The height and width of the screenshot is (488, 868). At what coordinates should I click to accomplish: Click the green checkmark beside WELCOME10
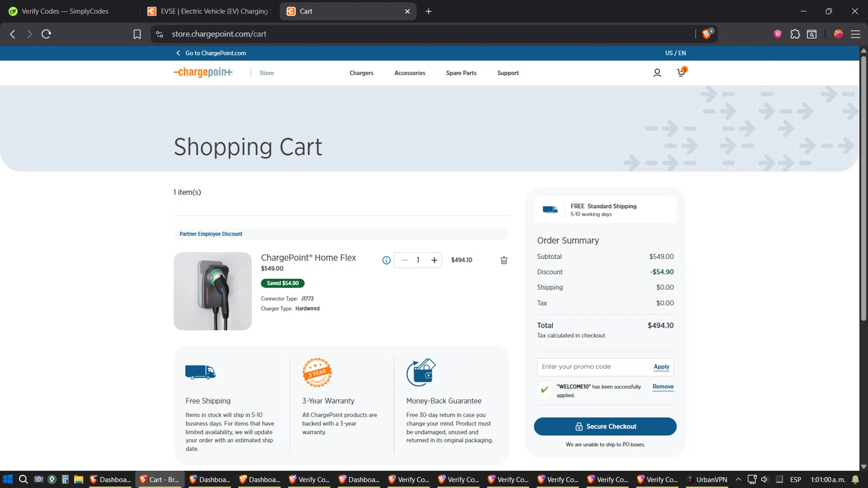tap(544, 390)
